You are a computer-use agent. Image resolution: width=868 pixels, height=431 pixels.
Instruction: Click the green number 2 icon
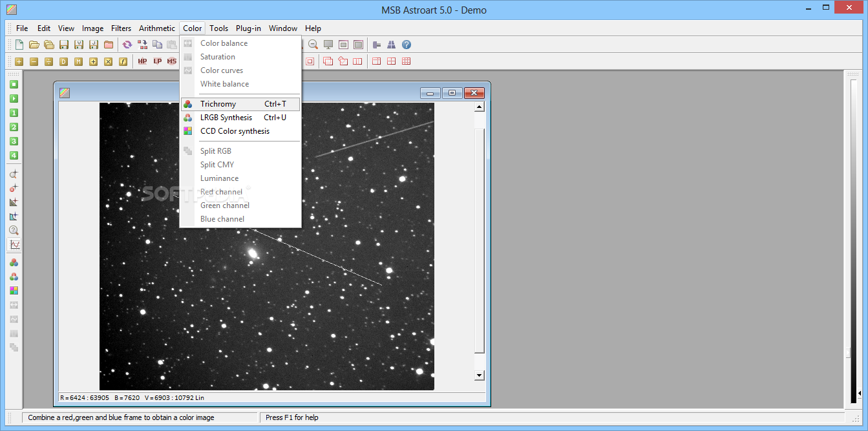tap(14, 127)
